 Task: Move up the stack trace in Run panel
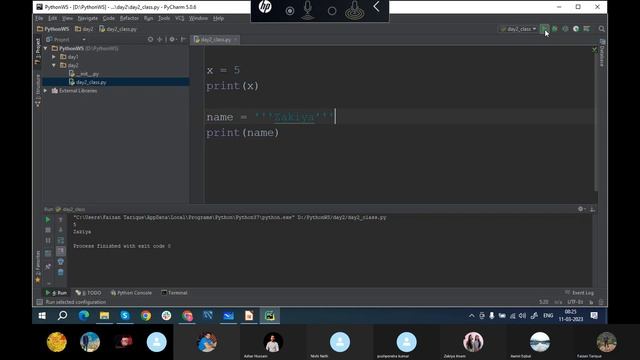click(60, 220)
